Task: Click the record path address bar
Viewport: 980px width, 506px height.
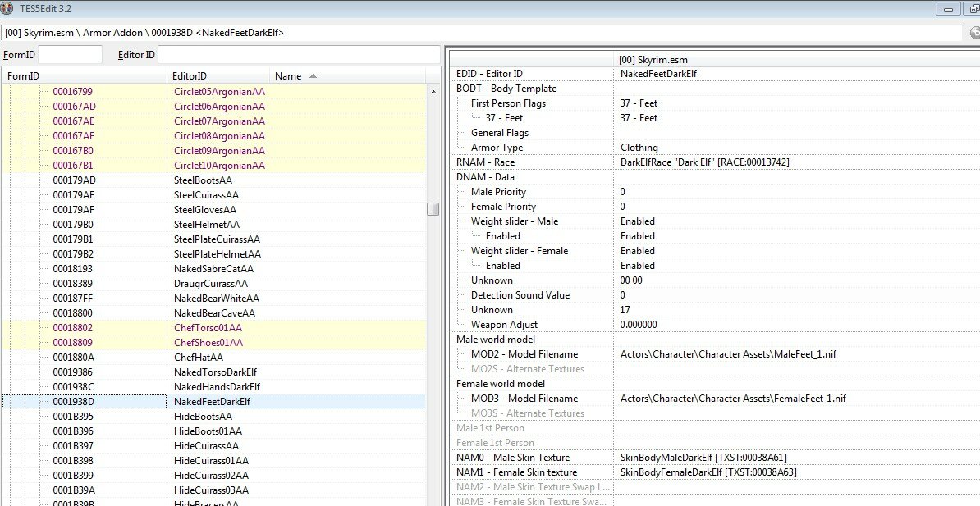Action: click(x=481, y=33)
